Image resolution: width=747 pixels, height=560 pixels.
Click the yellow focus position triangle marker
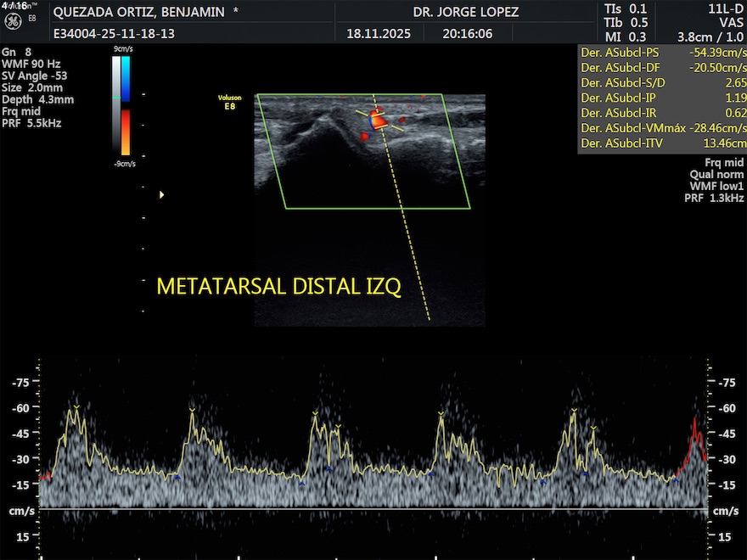click(x=161, y=195)
